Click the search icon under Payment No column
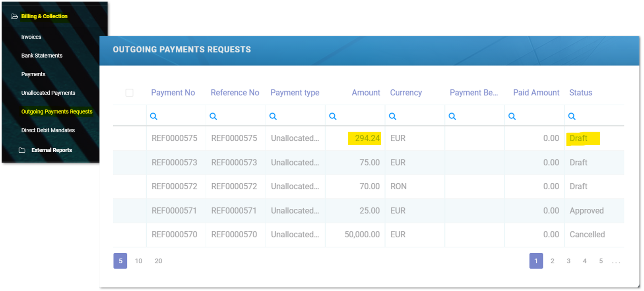Screen dimensions: 644x291 (153, 116)
